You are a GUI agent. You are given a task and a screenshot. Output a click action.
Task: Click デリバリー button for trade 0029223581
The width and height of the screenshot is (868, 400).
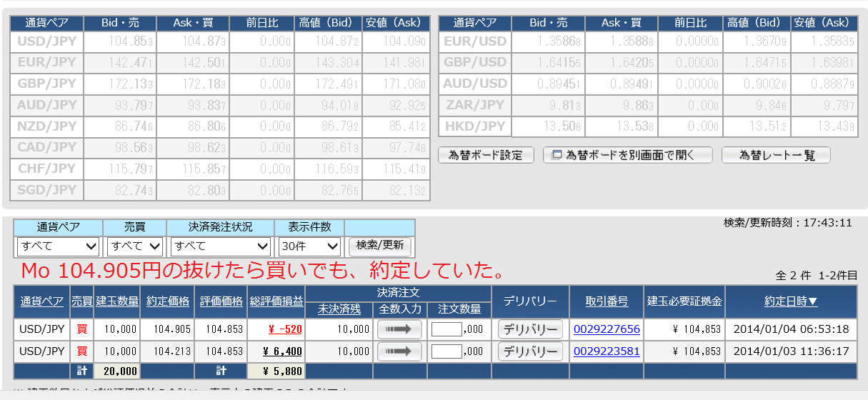(x=530, y=351)
